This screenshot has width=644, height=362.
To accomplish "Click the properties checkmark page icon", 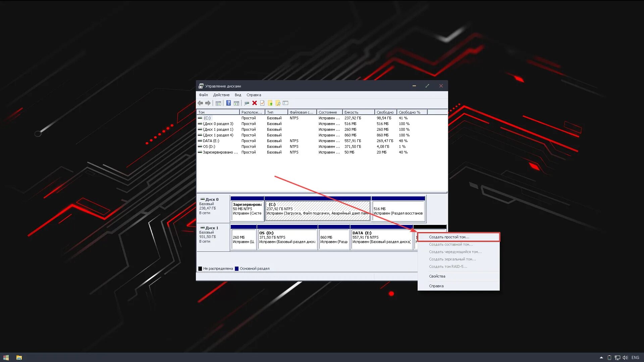I will click(262, 103).
